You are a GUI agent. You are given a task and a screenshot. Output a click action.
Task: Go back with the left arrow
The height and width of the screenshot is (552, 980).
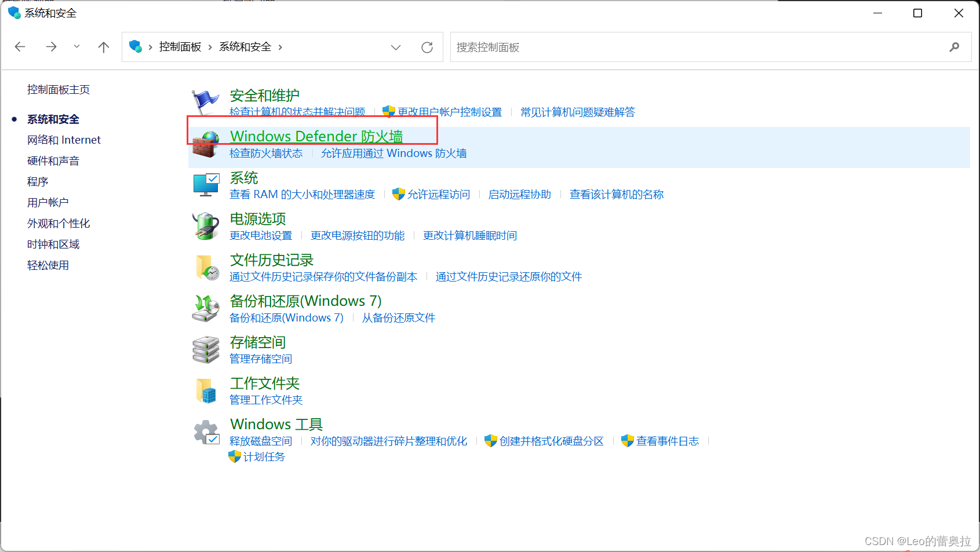click(20, 47)
